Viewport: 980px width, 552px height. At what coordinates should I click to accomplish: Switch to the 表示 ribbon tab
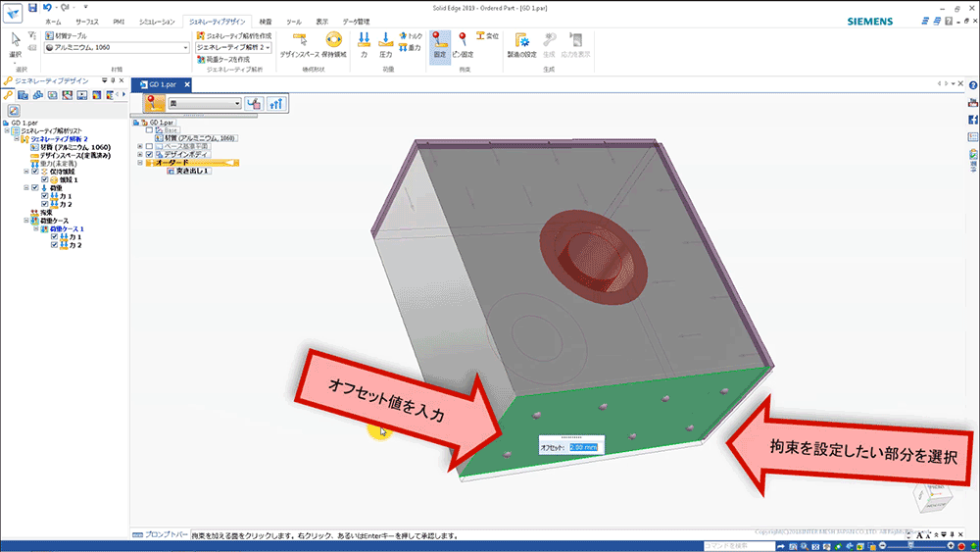[x=321, y=22]
